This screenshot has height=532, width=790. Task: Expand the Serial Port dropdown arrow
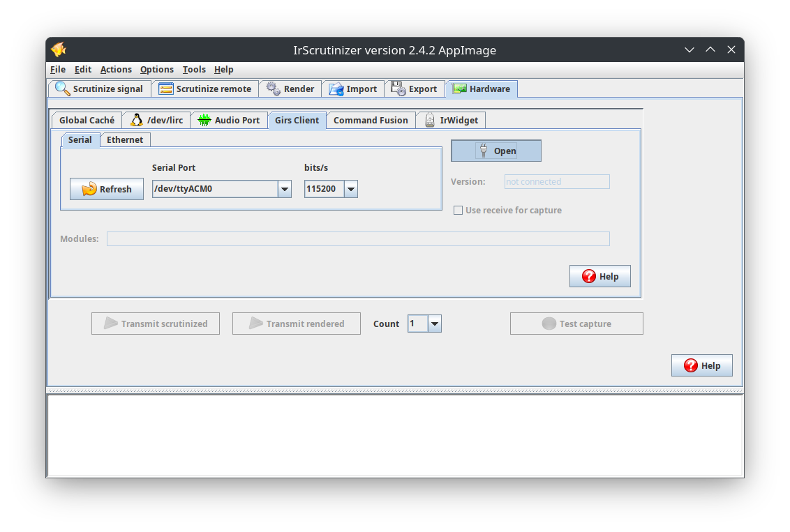coord(285,189)
